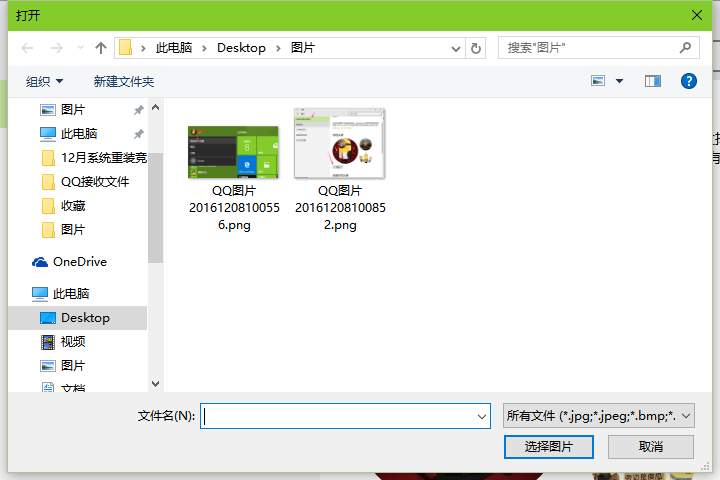
Task: Click the Up one level arrow
Action: (100, 47)
